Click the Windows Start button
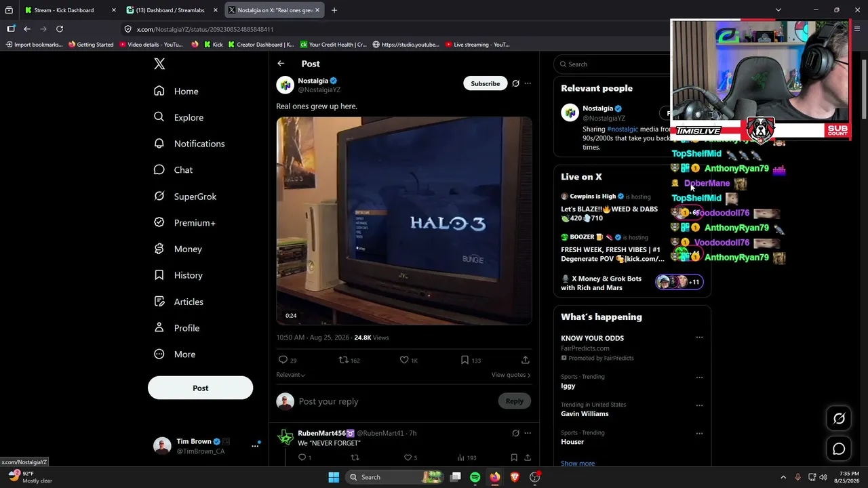Image resolution: width=868 pixels, height=488 pixels. (334, 477)
